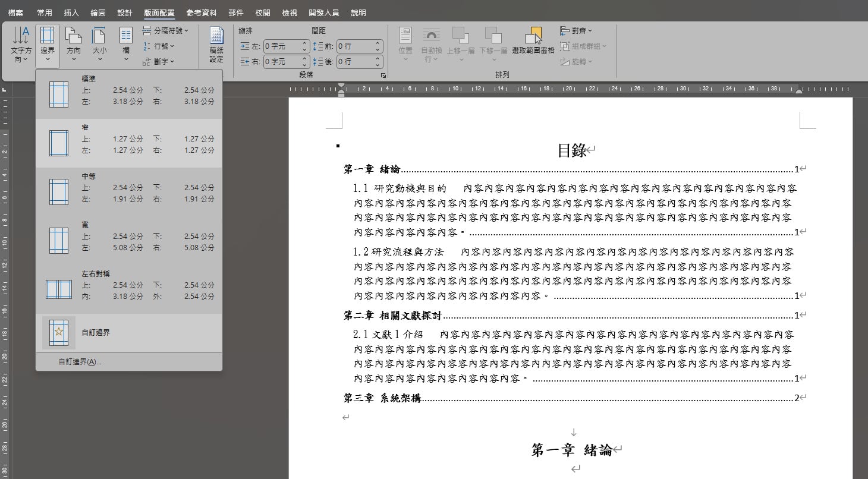Open the 斷字 hyphenation dropdown
This screenshot has width=868, height=479.
coord(159,61)
